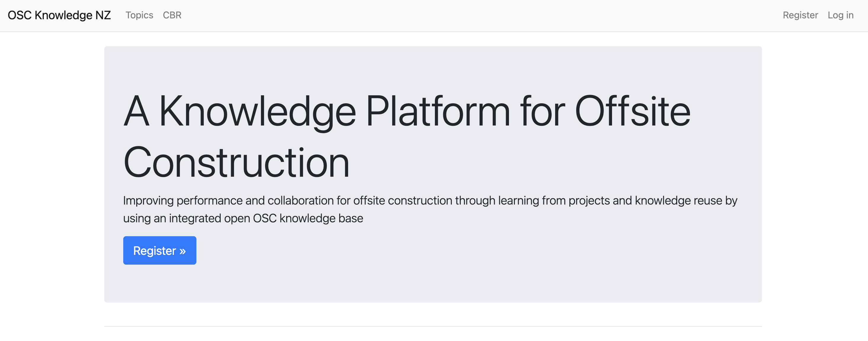This screenshot has height=341, width=868.
Task: Click the word 'Improving' in the description
Action: (x=148, y=201)
